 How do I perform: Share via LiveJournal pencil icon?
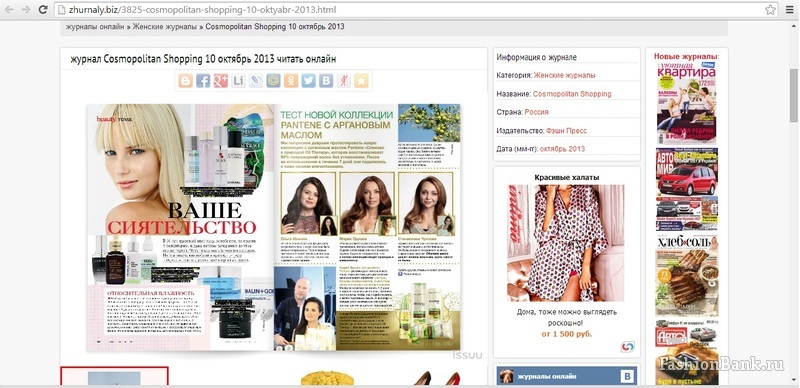tap(256, 81)
